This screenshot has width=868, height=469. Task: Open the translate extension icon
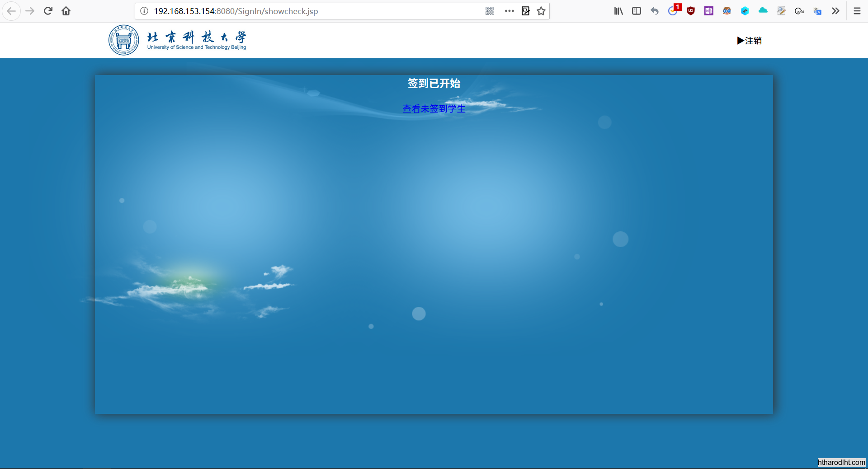coord(817,11)
